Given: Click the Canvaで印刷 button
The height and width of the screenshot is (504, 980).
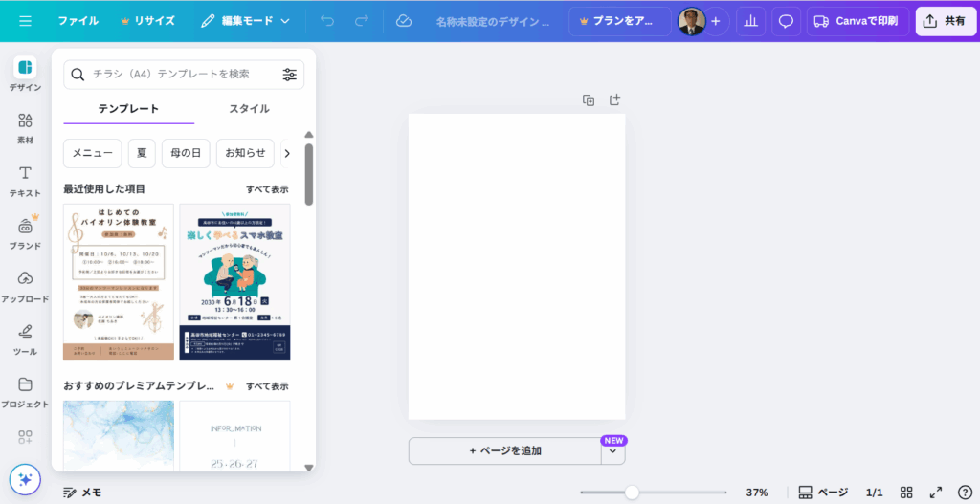Looking at the screenshot, I should pos(857,21).
